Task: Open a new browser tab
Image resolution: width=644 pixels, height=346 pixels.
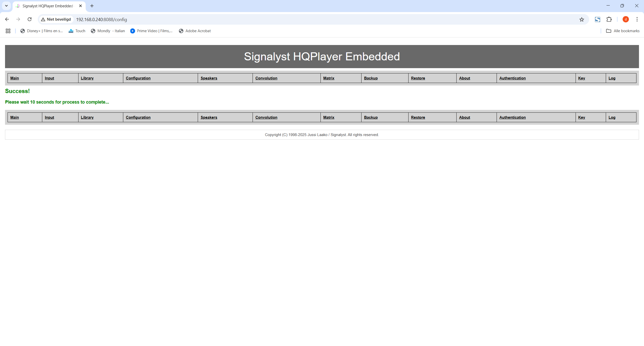Action: click(x=92, y=6)
